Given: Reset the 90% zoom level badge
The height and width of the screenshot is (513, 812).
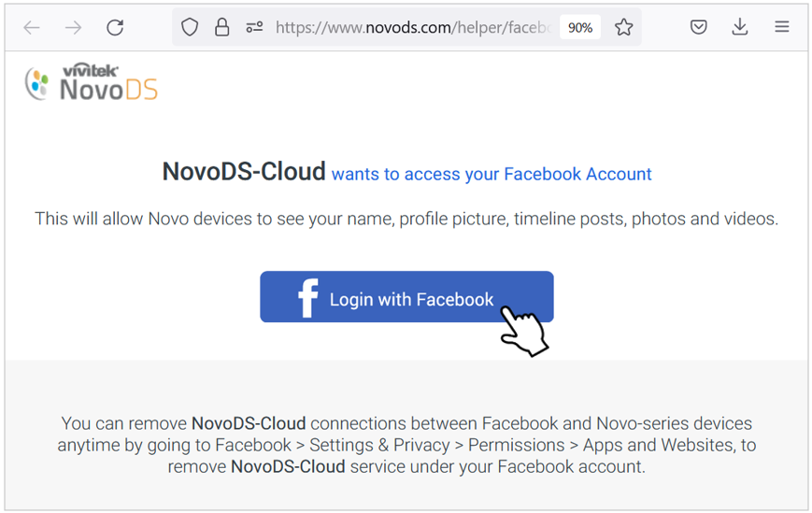Looking at the screenshot, I should coord(580,27).
